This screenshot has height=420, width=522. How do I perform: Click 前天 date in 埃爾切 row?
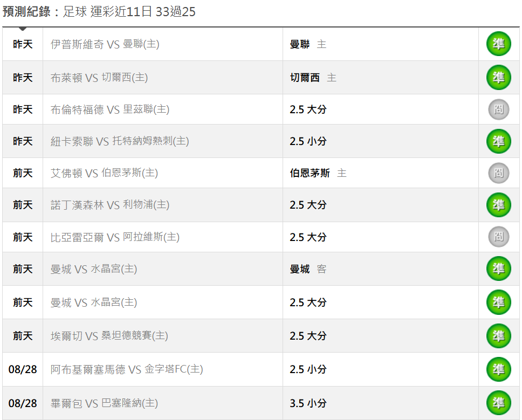click(x=23, y=336)
